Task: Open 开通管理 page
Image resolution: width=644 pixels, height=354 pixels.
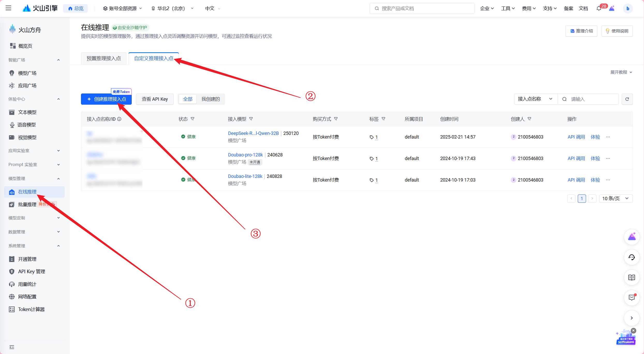Action: [x=27, y=259]
